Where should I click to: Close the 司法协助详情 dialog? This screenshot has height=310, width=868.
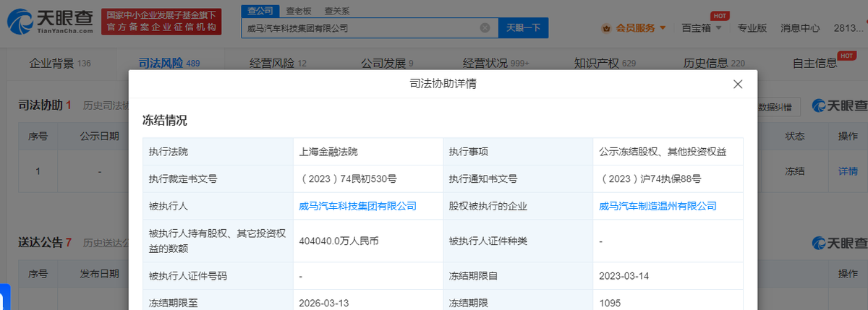point(738,85)
